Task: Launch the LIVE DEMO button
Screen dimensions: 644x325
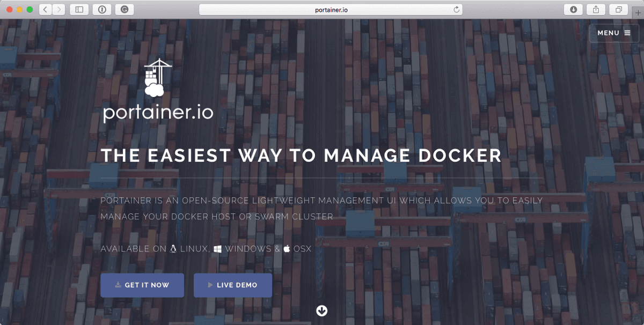Action: [x=232, y=285]
